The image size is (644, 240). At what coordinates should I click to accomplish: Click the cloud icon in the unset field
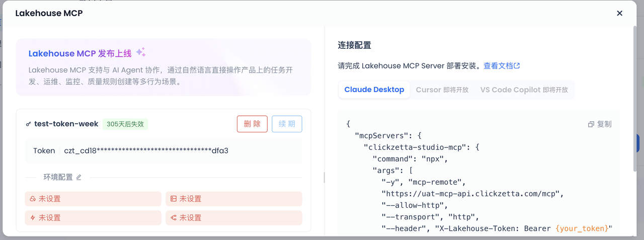[x=33, y=199]
